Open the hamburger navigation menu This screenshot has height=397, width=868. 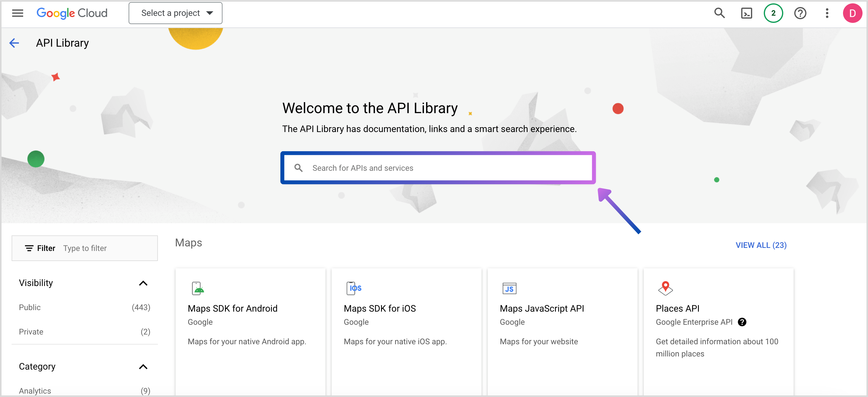[17, 13]
